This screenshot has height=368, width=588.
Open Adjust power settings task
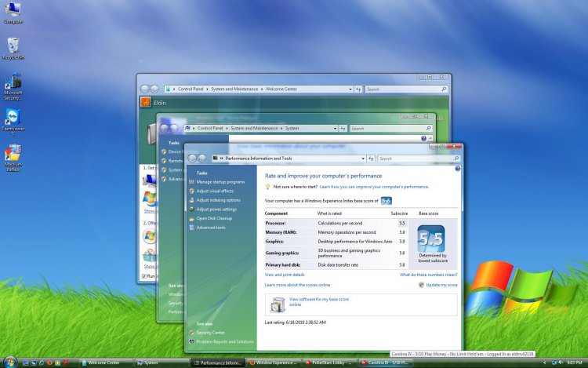coord(216,210)
